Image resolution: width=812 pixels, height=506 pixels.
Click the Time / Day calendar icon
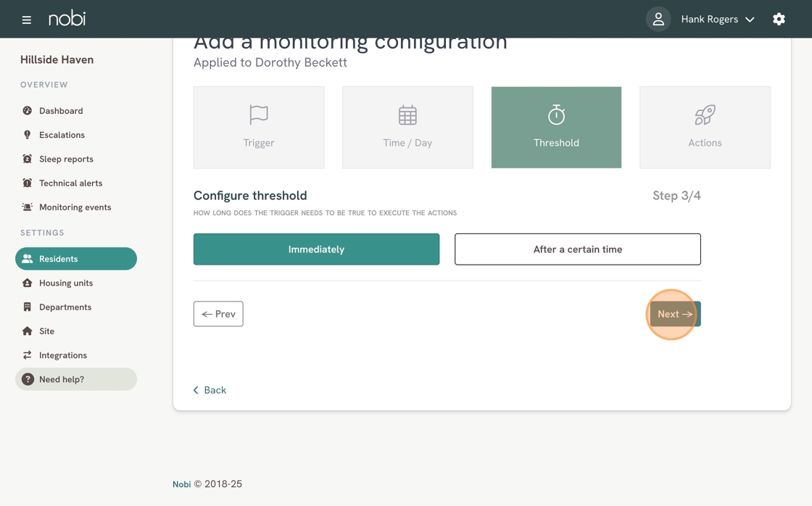(407, 115)
